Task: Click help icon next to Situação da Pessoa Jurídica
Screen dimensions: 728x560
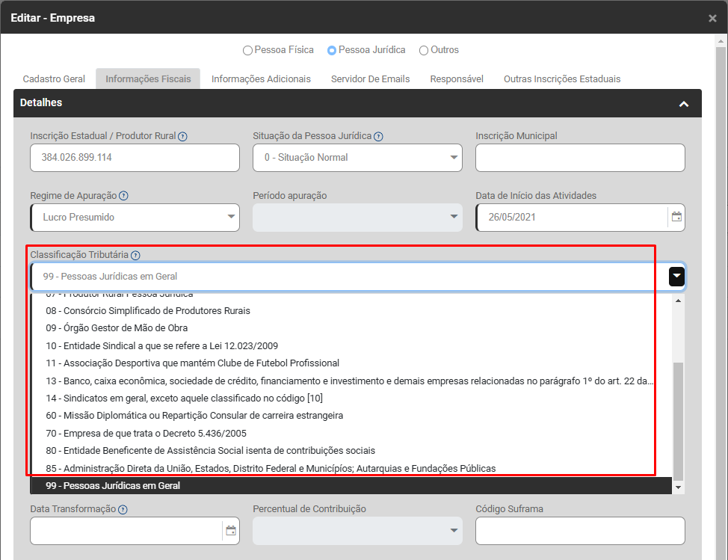Action: pyautogui.click(x=378, y=137)
